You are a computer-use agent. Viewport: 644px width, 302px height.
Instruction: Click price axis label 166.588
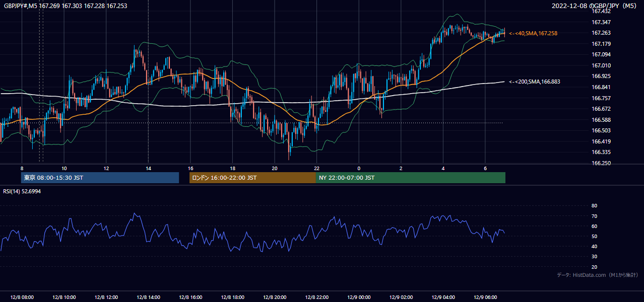(601, 120)
